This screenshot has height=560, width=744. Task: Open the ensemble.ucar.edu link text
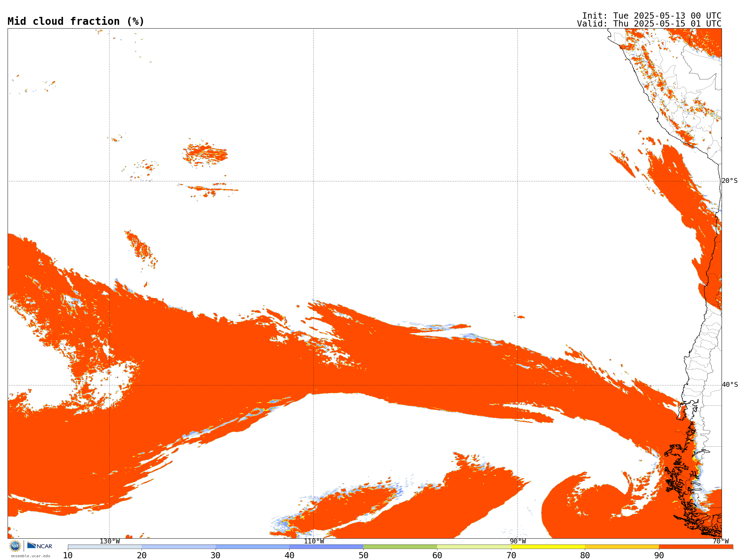[31, 556]
